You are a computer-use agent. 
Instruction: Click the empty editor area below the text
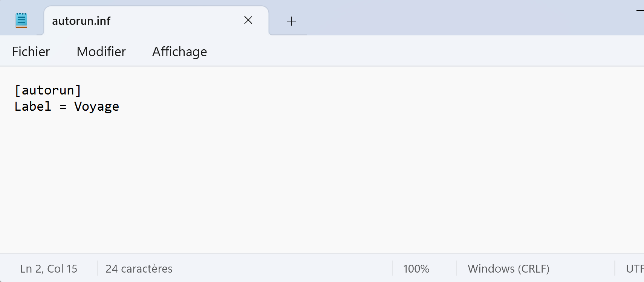click(301, 181)
